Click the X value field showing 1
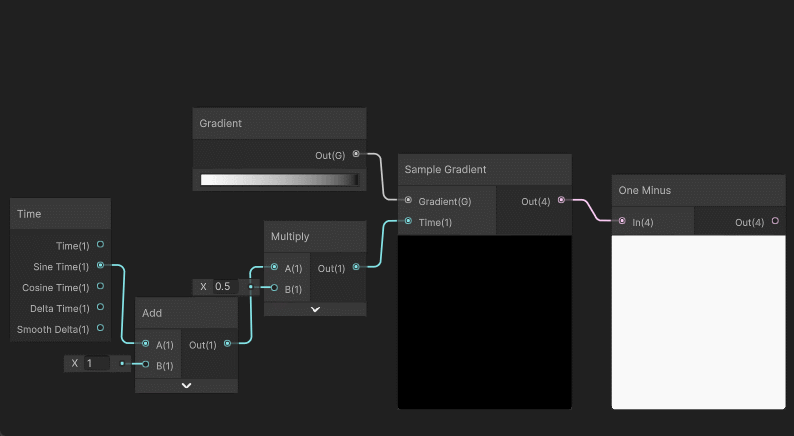 [97, 363]
